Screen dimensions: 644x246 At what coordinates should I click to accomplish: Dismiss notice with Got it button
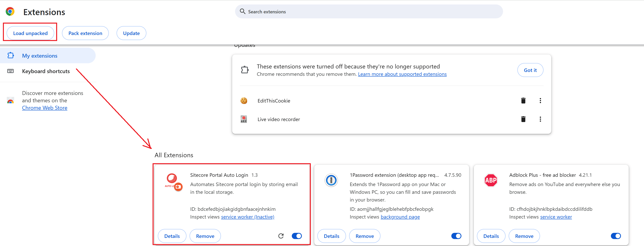click(x=530, y=70)
